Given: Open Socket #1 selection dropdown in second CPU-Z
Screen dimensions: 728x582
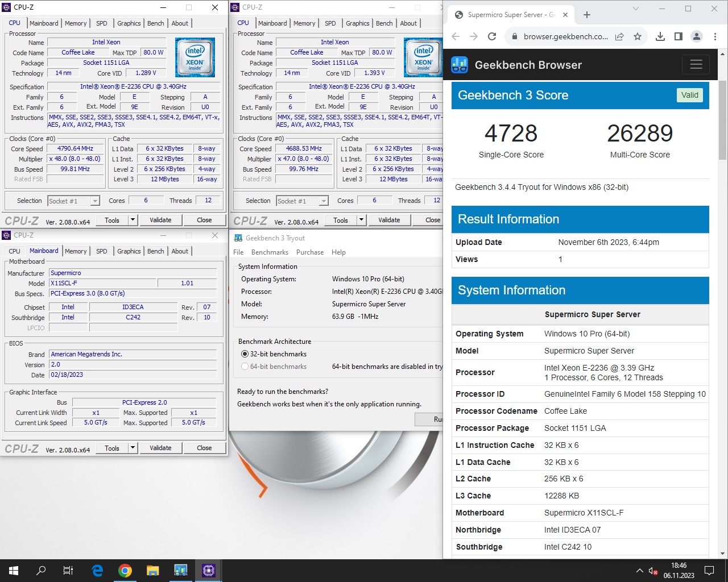Looking at the screenshot, I should point(303,201).
